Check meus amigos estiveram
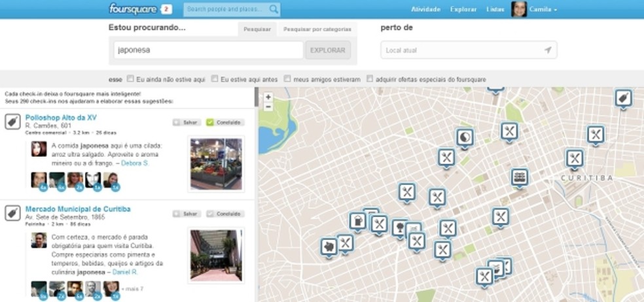The image size is (644, 302). 287,78
